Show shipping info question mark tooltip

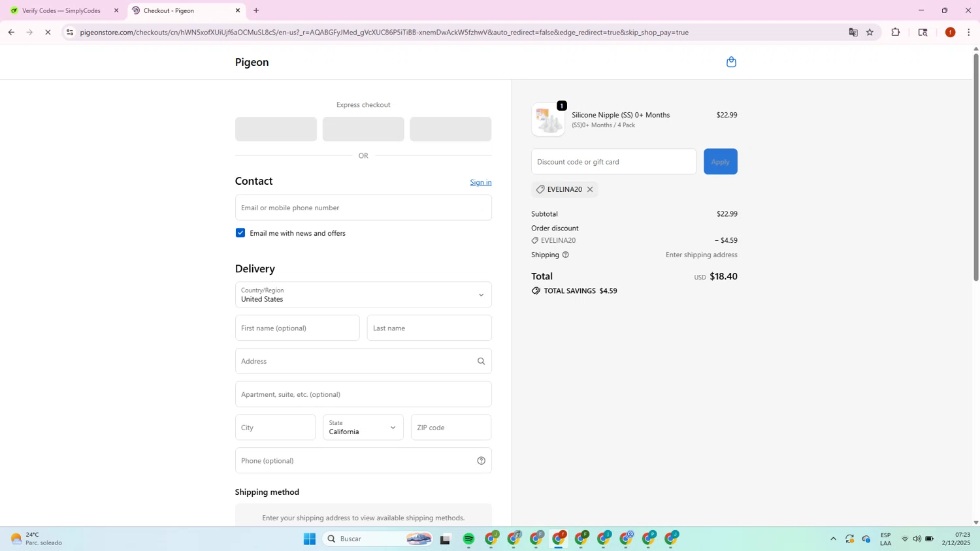click(x=566, y=255)
